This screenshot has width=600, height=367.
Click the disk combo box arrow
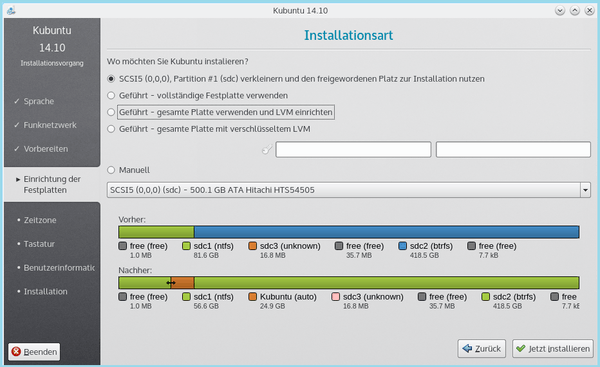pos(585,190)
